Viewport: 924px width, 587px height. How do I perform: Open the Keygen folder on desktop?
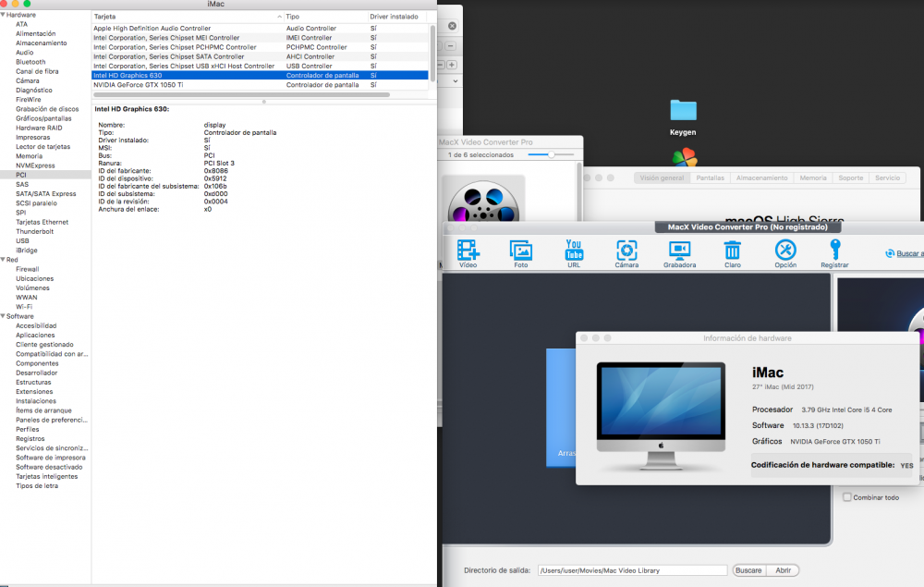tap(683, 111)
